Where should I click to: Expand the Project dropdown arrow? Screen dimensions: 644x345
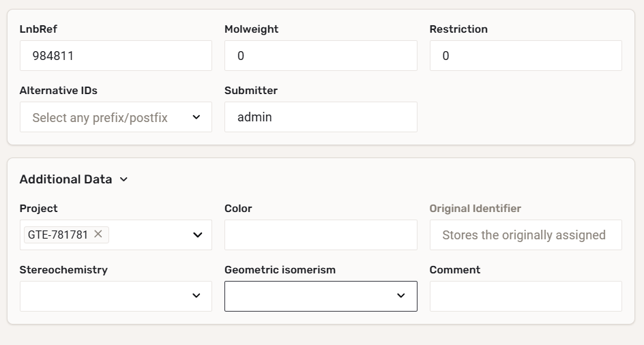pos(198,235)
